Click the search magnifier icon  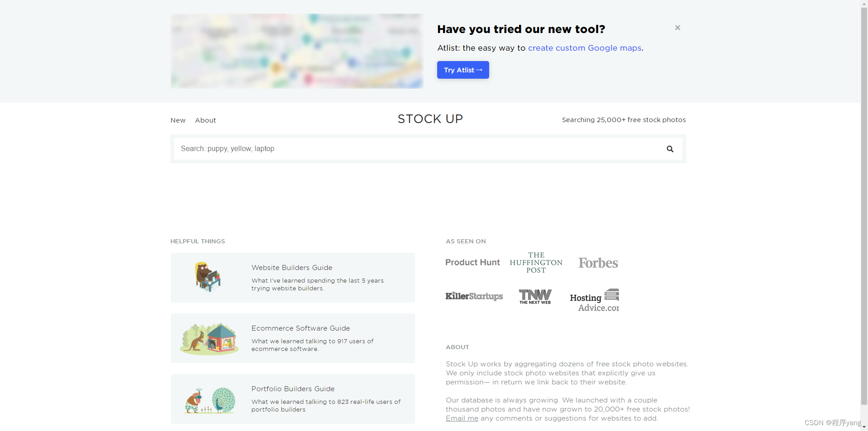670,149
